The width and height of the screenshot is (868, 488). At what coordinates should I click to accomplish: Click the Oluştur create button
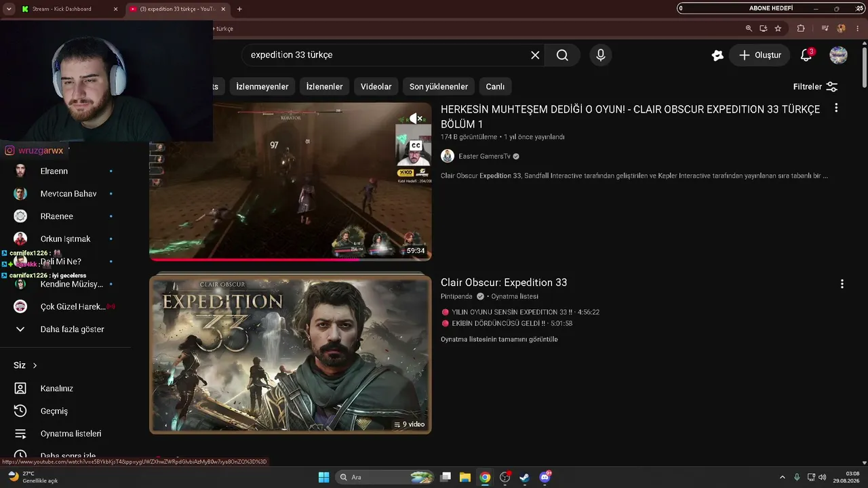[759, 55]
